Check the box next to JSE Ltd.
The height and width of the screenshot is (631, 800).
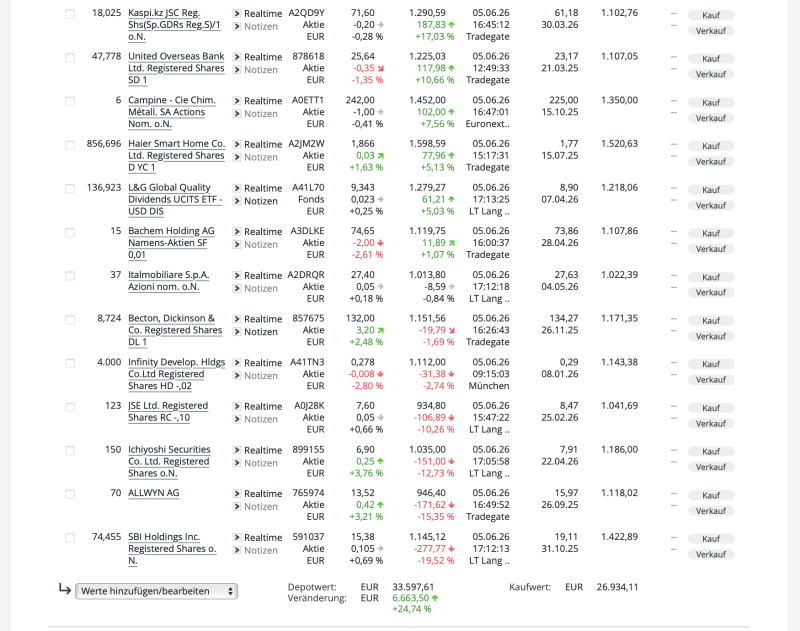coord(70,407)
